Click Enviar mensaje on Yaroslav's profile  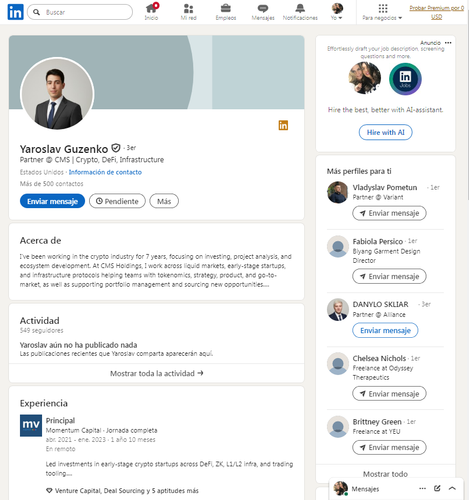[52, 201]
